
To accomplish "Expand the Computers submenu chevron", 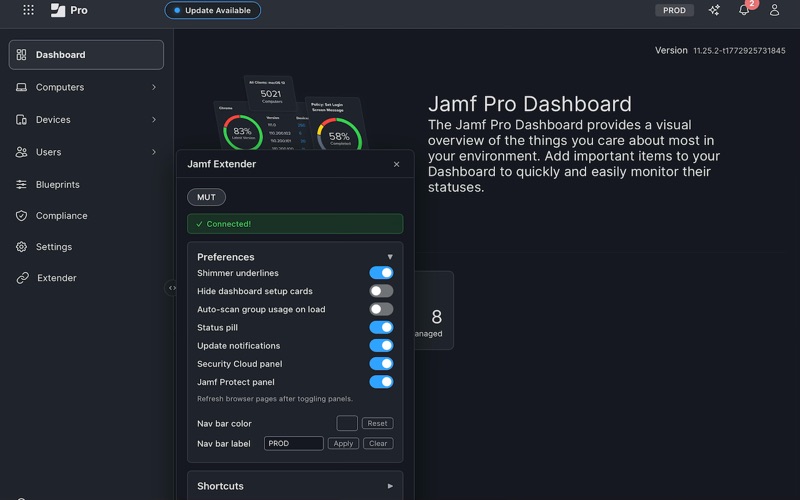I will (154, 87).
